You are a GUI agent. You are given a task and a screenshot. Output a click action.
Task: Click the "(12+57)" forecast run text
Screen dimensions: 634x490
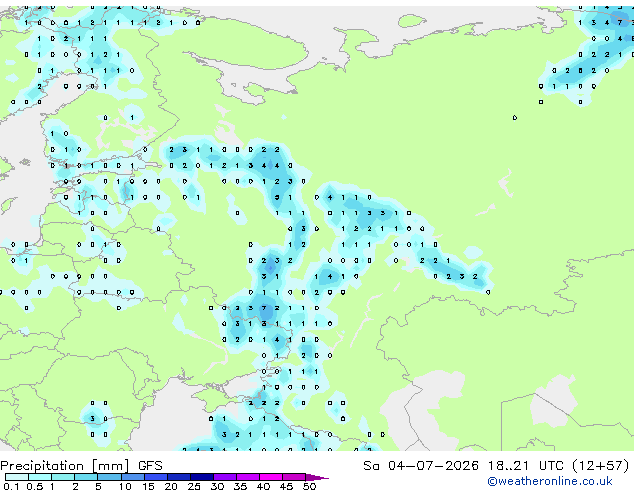tap(601, 466)
